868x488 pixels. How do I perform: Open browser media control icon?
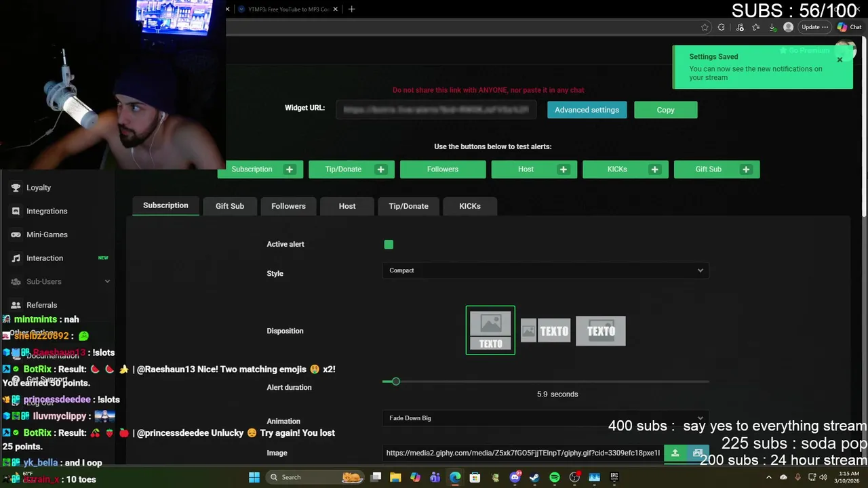739,27
